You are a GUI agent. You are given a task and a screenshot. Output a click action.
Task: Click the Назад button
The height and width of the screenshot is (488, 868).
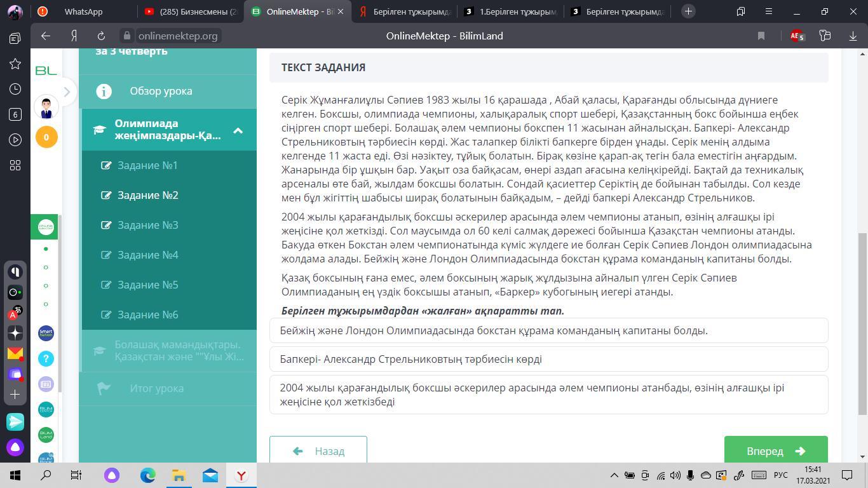click(318, 451)
